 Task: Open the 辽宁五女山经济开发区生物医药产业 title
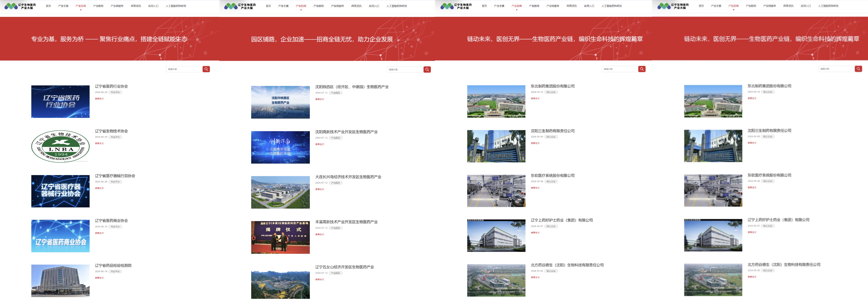click(x=344, y=267)
